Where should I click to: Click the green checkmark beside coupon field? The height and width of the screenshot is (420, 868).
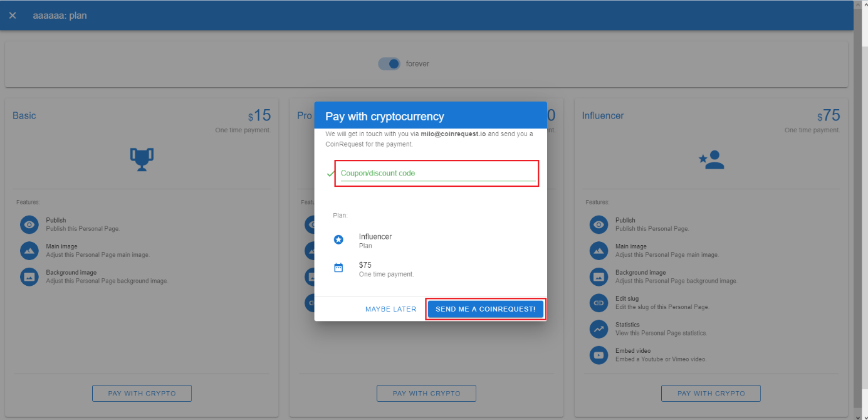pos(330,174)
